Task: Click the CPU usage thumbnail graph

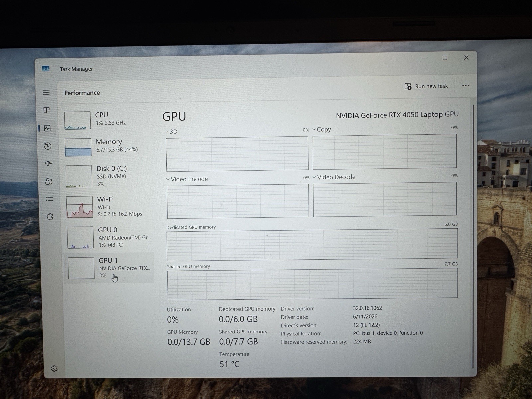Action: click(x=77, y=120)
